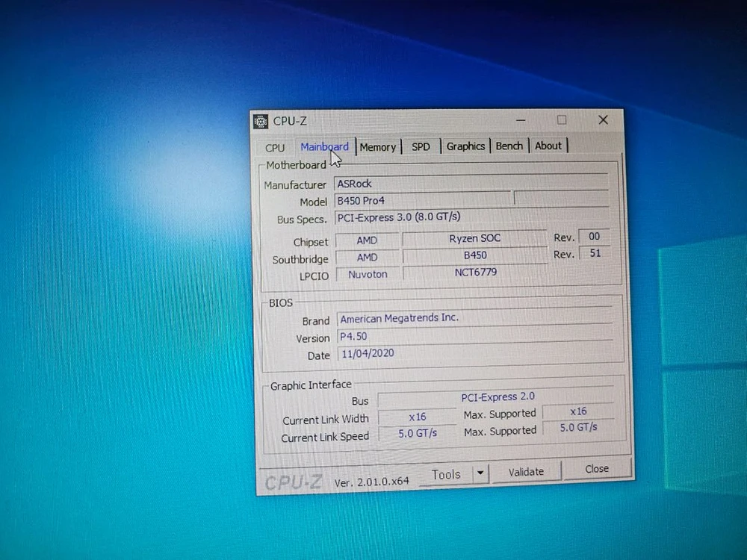Image resolution: width=747 pixels, height=560 pixels.
Task: Switch to the SPD tab
Action: point(421,146)
